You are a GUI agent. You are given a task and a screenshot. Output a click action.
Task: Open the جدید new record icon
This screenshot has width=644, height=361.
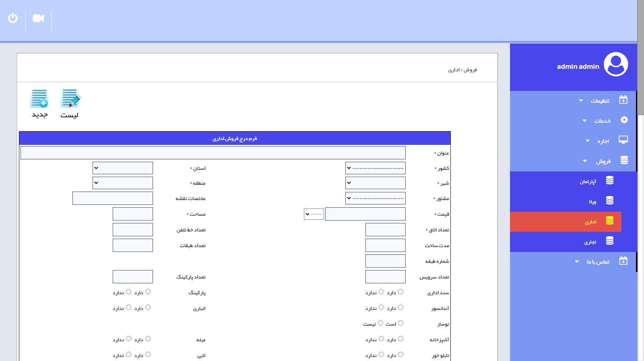pos(39,99)
